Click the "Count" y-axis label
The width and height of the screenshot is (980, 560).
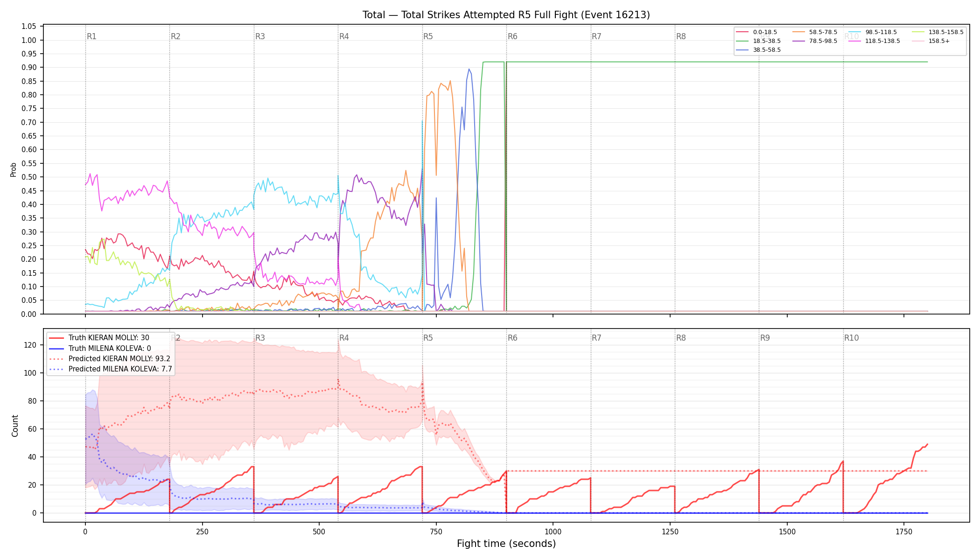coord(15,426)
